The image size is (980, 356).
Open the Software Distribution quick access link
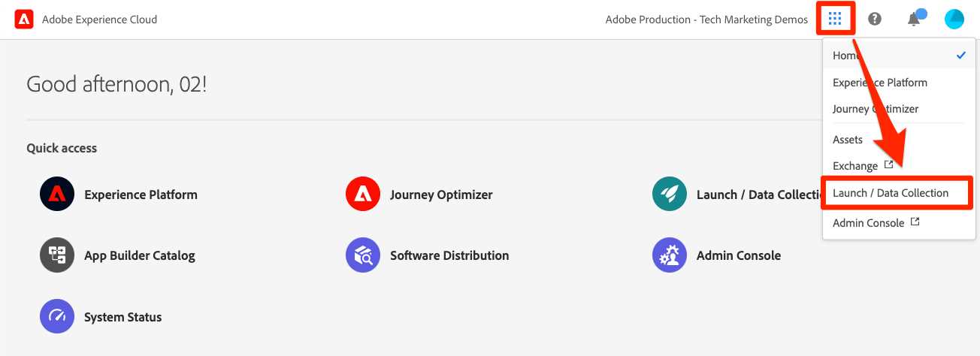point(449,255)
